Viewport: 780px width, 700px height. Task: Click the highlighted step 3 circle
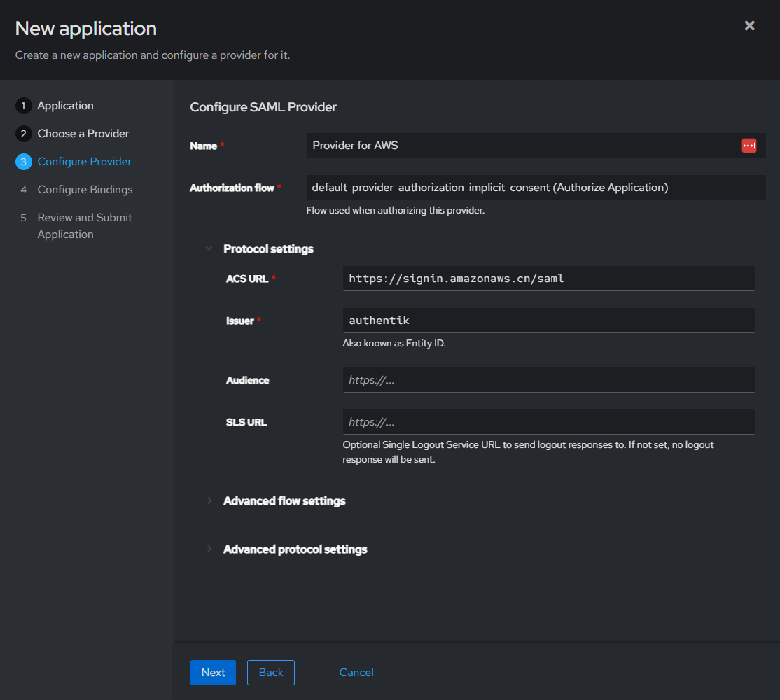click(23, 162)
